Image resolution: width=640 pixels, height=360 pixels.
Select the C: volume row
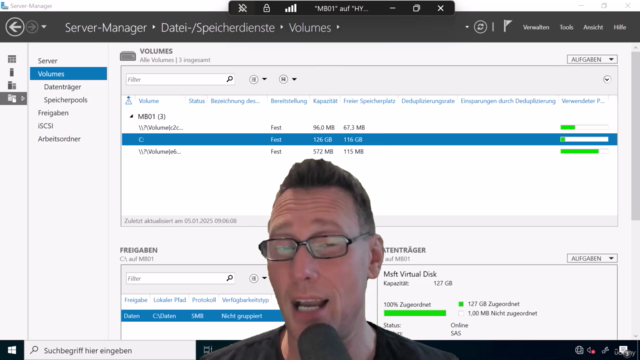(x=369, y=140)
